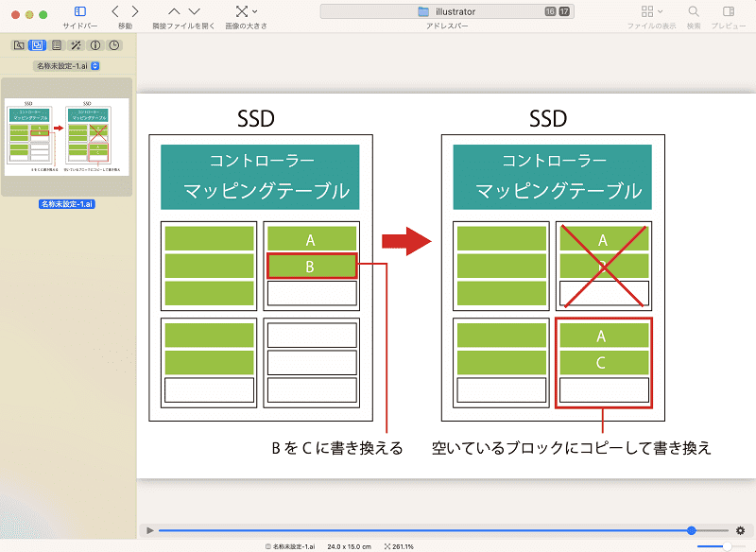This screenshot has height=552, width=756.
Task: Go forward with the right arrow
Action: (135, 11)
